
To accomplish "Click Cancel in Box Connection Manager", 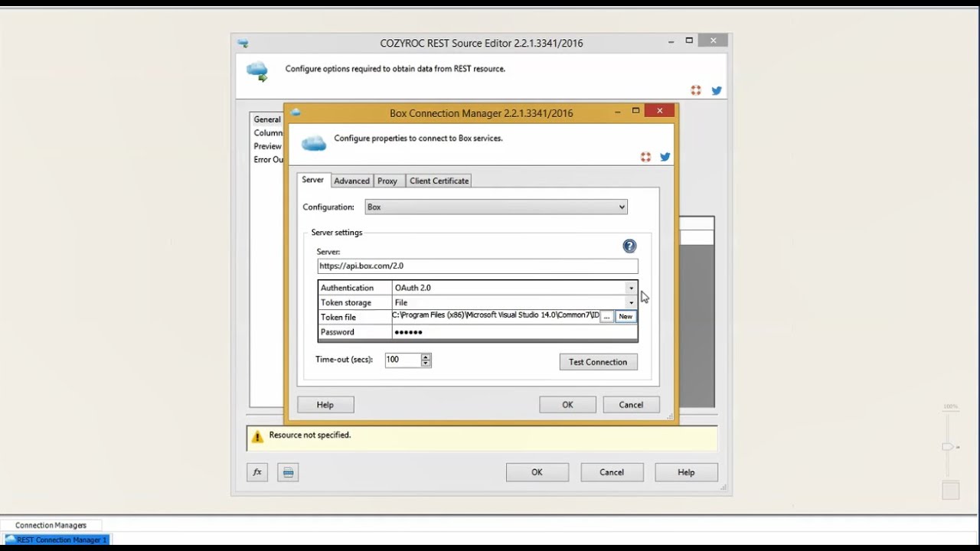I will (x=631, y=405).
